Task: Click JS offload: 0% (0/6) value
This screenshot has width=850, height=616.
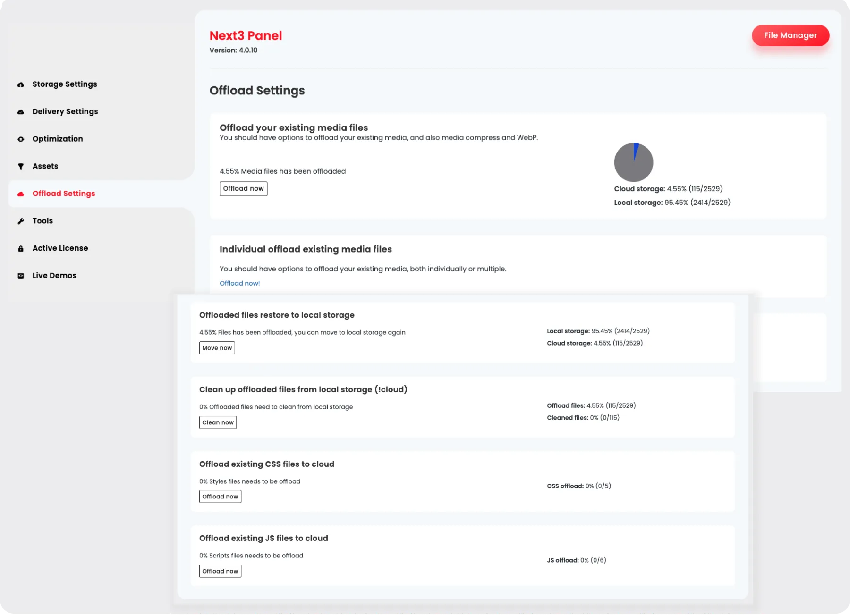Action: (577, 560)
